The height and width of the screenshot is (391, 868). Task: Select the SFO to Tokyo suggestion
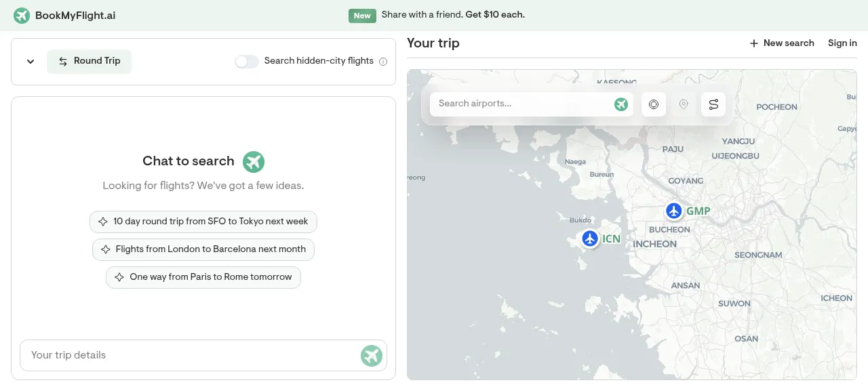pyautogui.click(x=203, y=222)
